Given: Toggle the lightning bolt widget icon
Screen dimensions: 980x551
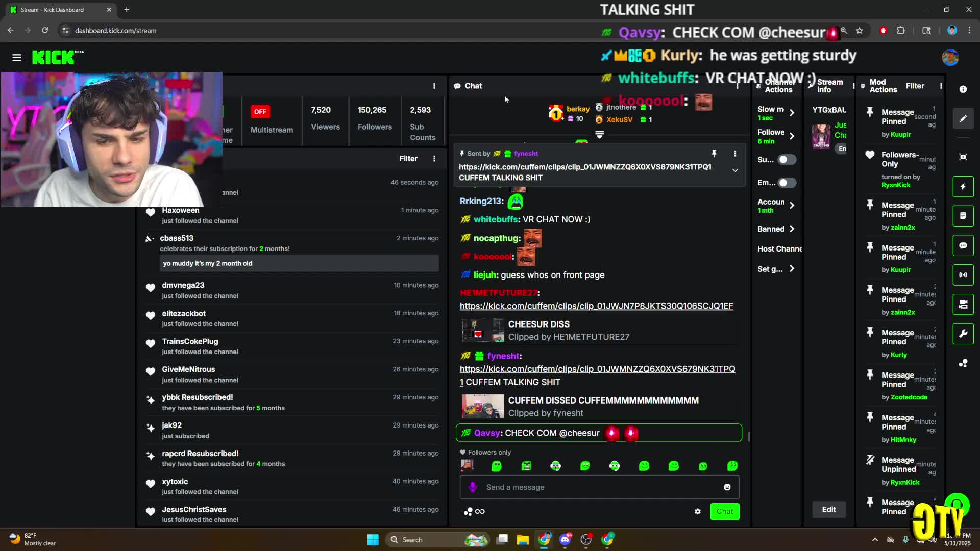Looking at the screenshot, I should [x=963, y=187].
